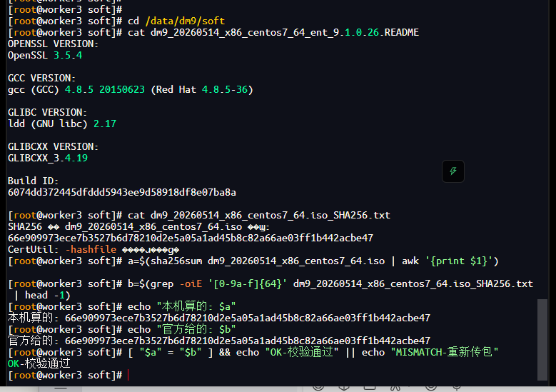
Task: Click the 'cd /data/dm9/soft' command line
Action: [x=116, y=21]
